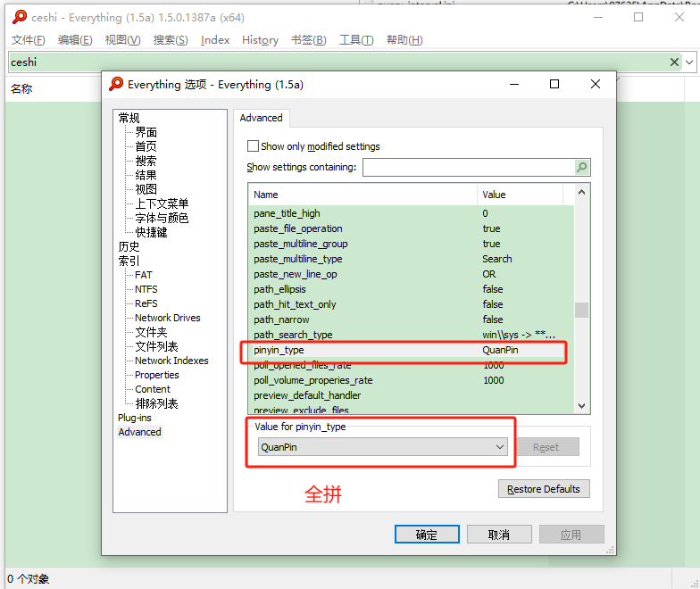Toggle Show only modified settings checkbox
The width and height of the screenshot is (700, 589).
click(x=253, y=146)
